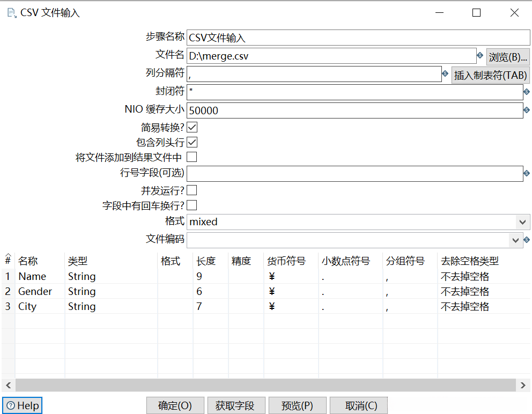Click variable icon beside enclosure field
The width and height of the screenshot is (532, 414).
click(527, 92)
